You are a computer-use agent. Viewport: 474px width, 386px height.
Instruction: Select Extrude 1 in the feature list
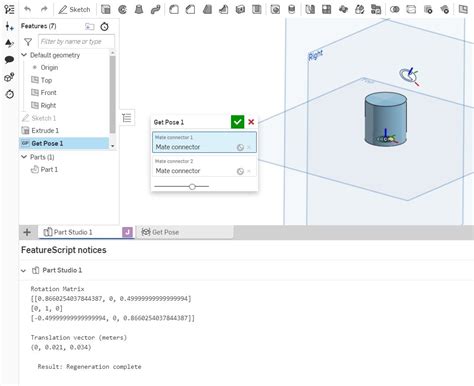40,131
